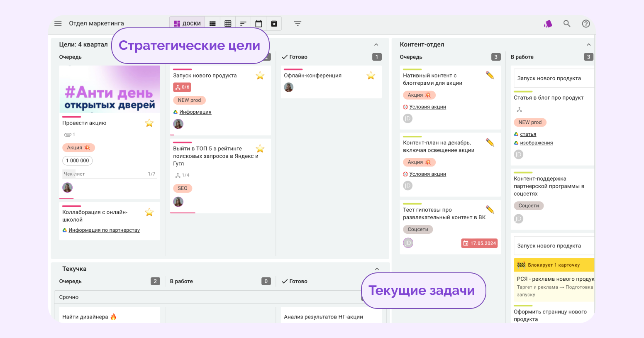Toggle the star on Провести акцию card
Image resolution: width=644 pixels, height=338 pixels.
(x=149, y=123)
